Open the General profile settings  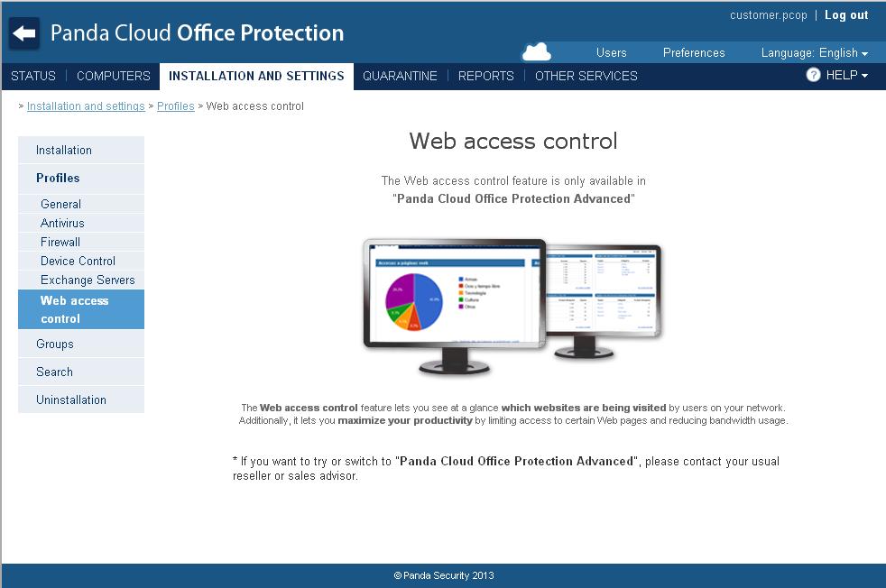coord(60,204)
